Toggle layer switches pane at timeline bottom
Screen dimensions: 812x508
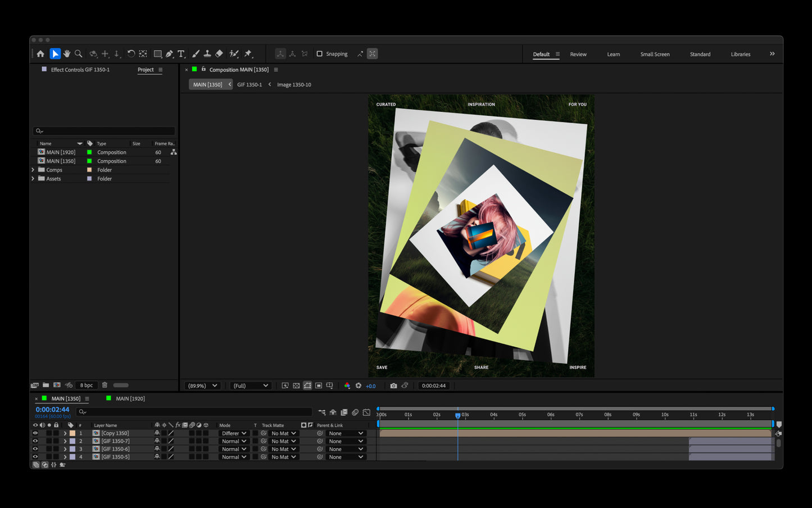click(36, 465)
